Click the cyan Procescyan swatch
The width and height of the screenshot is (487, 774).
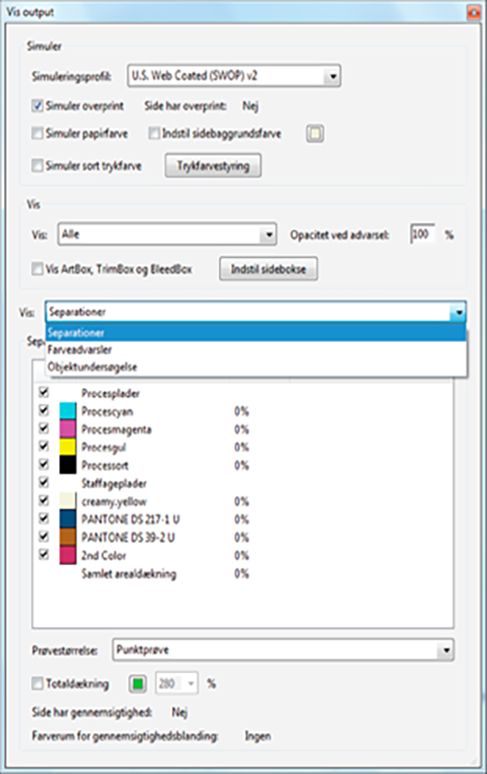(68, 411)
